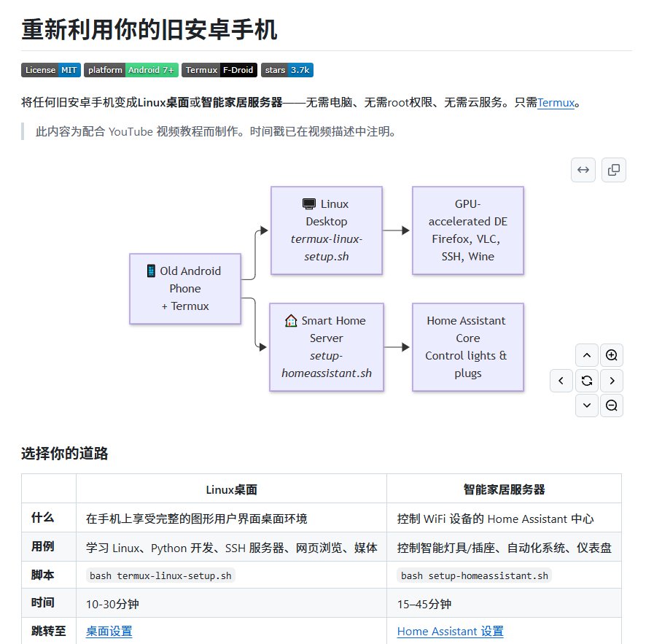Click the Termux F-Droid badge
The height and width of the screenshot is (644, 654).
[219, 70]
